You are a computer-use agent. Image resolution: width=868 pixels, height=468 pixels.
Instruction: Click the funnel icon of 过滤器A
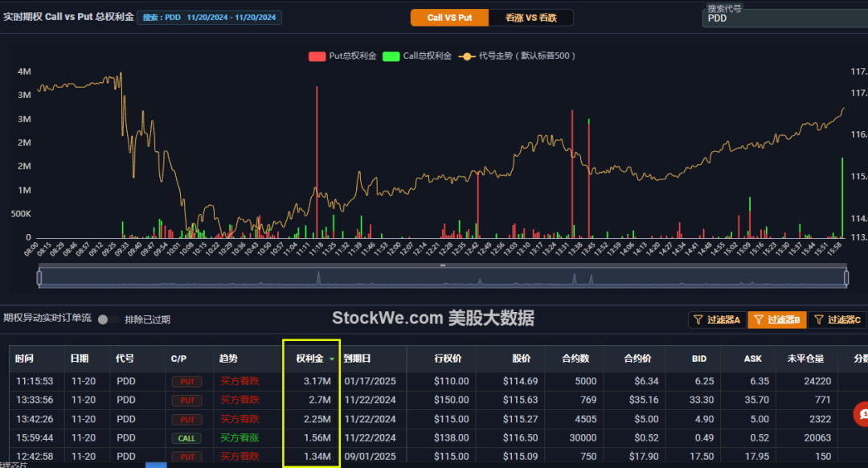[698, 319]
